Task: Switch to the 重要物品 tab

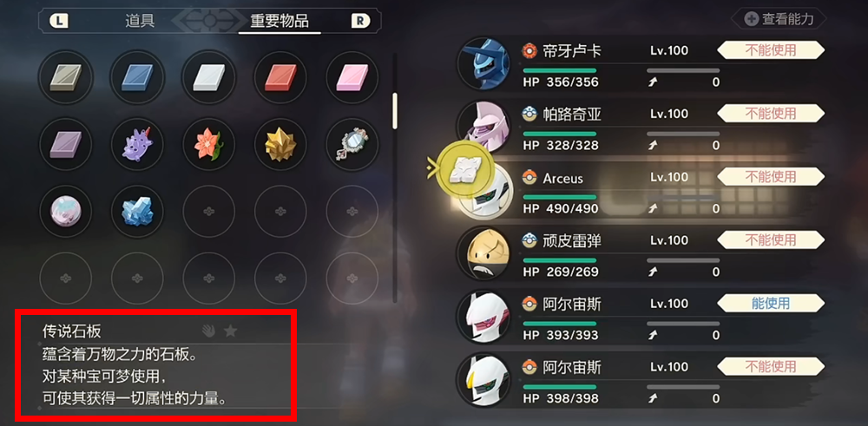Action: pos(279,21)
